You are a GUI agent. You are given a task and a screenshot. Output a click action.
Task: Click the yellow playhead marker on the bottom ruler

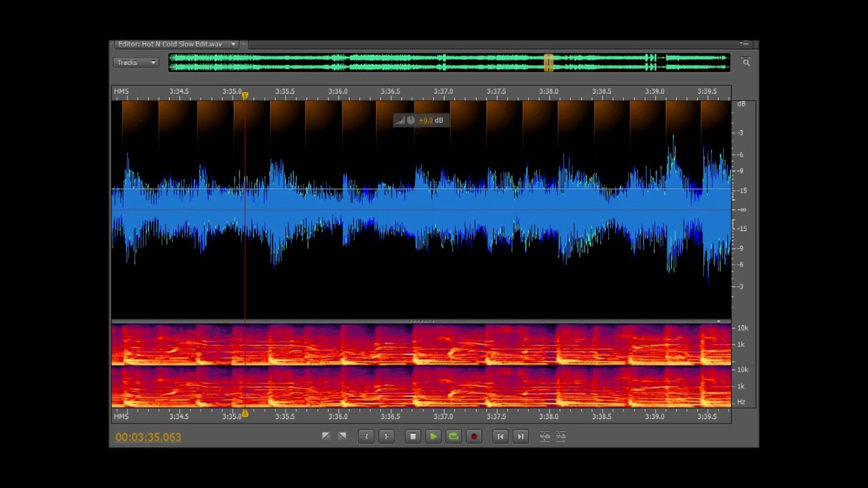pos(245,413)
